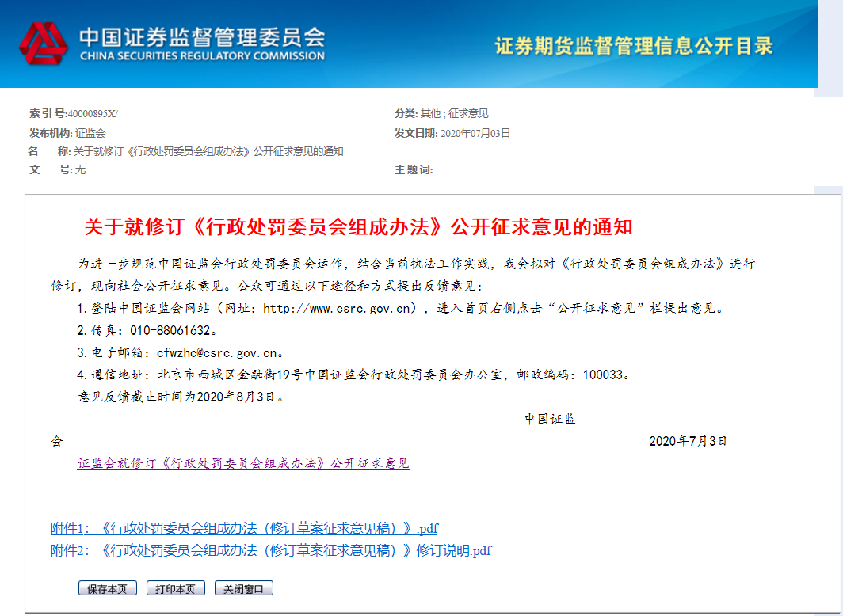
Task: Click the 证券期货监督管理信息公开目录 banner title
Action: (x=634, y=46)
